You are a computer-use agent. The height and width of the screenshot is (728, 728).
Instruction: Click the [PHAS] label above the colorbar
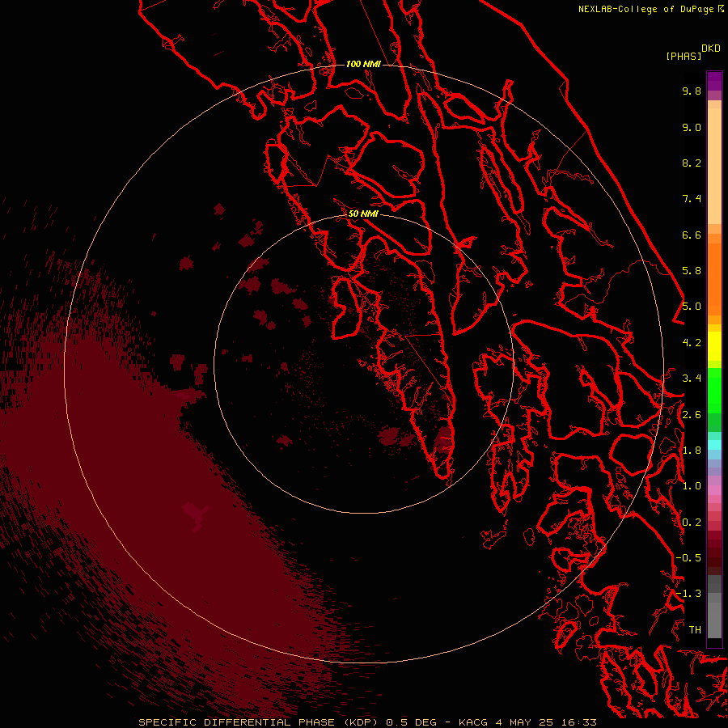(684, 56)
